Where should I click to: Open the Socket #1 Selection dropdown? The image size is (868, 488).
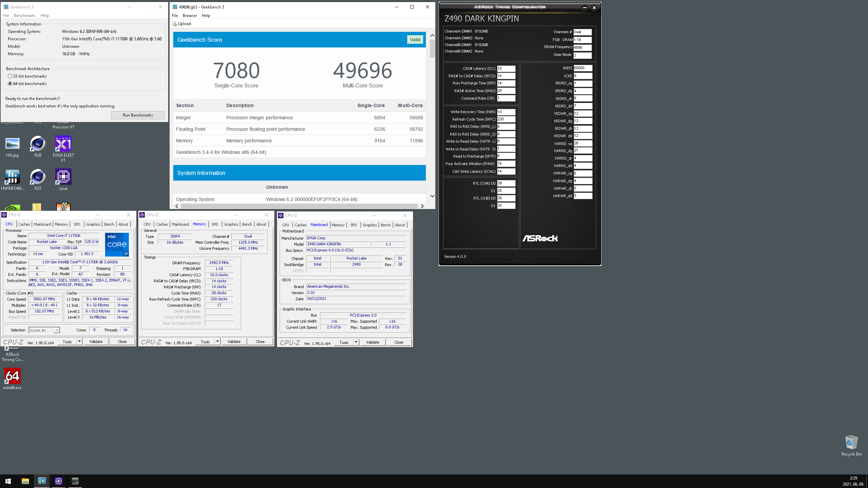click(44, 330)
